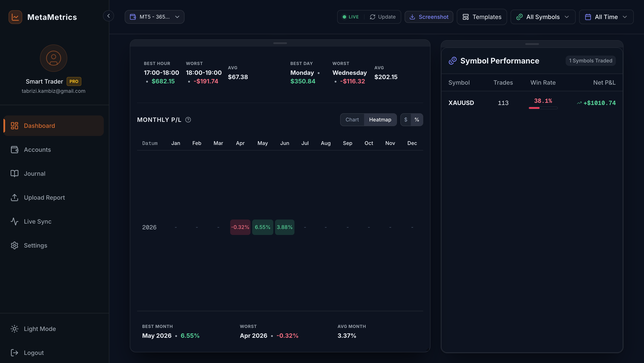Screen dimensions: 644x363
Task: Click the Live Sync pulse icon
Action: tap(15, 221)
